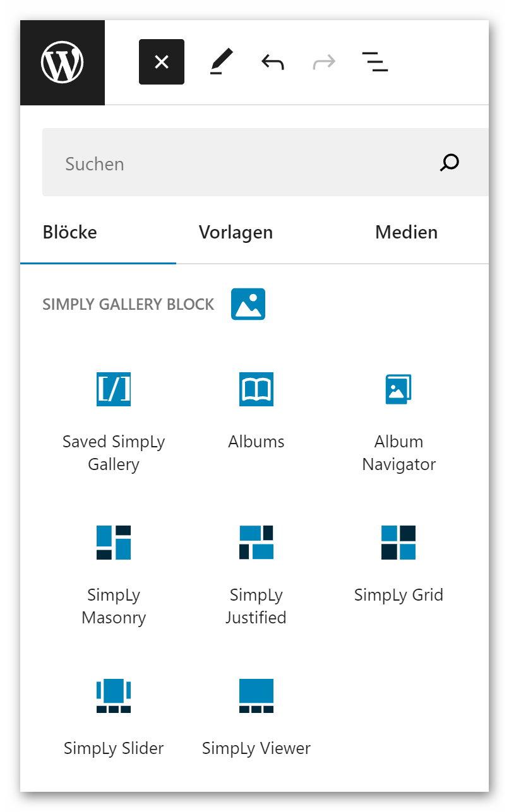Redo the undone change

pyautogui.click(x=324, y=62)
